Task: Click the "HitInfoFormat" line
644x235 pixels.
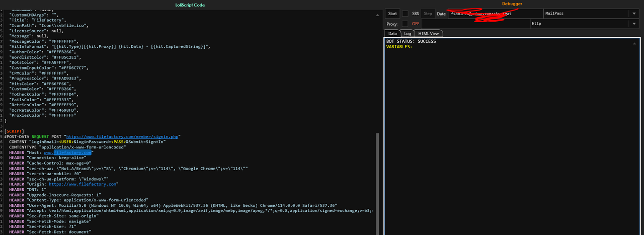Action: point(110,46)
